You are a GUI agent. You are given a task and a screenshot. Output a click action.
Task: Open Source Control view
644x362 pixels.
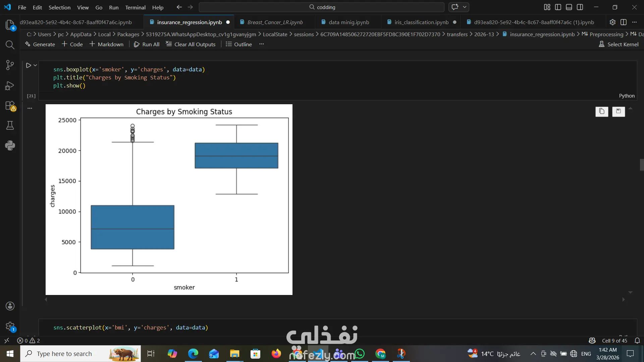point(10,65)
